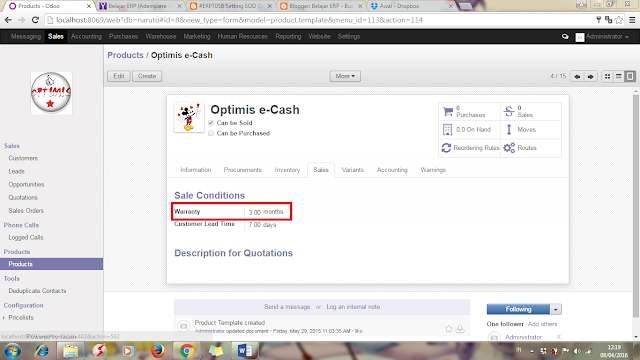The image size is (640, 360).
Task: Switch to the Inventory tab
Action: click(x=287, y=170)
